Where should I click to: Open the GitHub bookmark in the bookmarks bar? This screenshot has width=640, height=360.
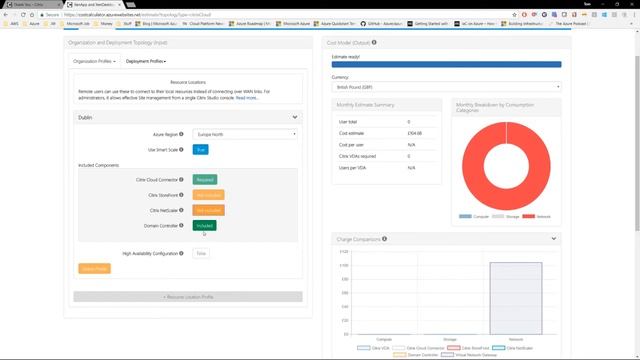pyautogui.click(x=381, y=24)
